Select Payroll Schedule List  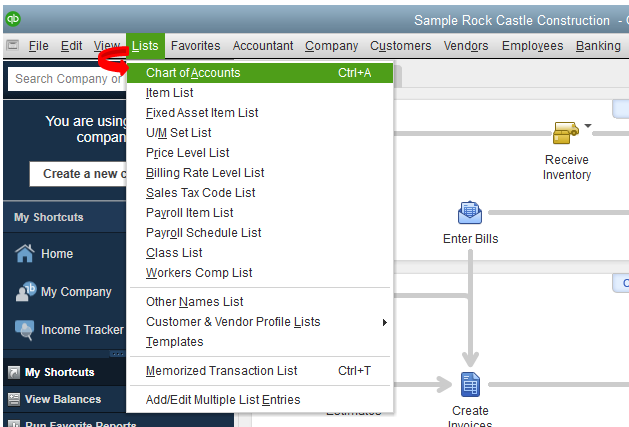[x=260, y=233]
